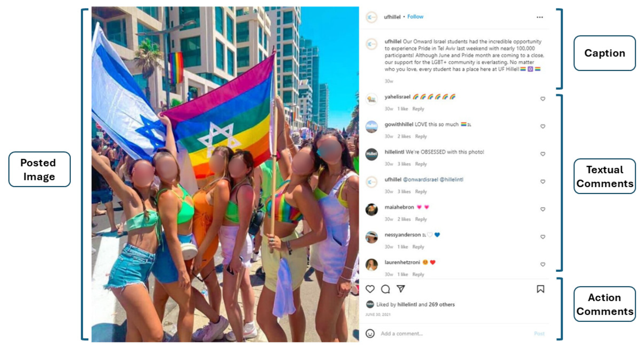The image size is (644, 349).
Task: Open maiahebron's profile avatar
Action: tap(372, 210)
